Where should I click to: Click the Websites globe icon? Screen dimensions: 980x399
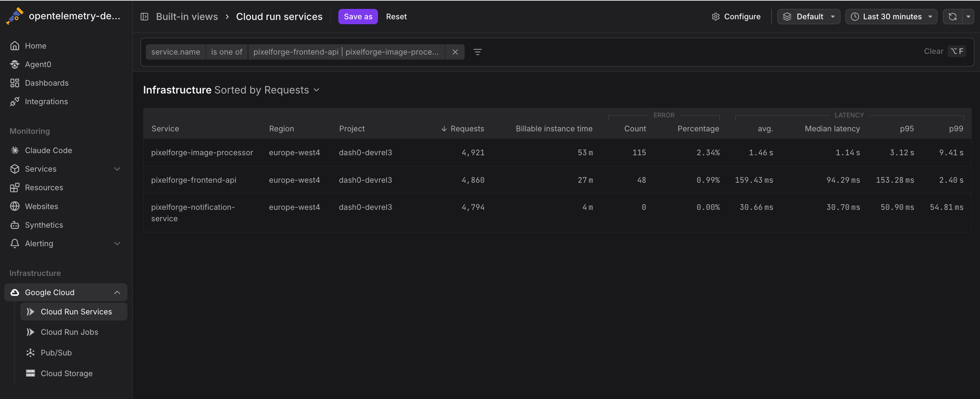click(15, 206)
